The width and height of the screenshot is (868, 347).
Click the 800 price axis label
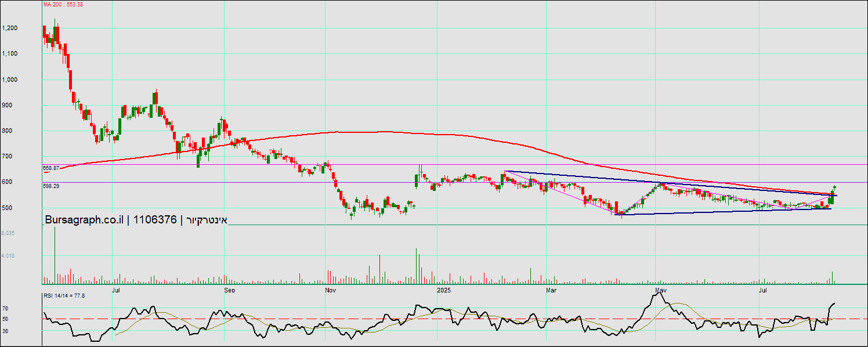[x=7, y=131]
